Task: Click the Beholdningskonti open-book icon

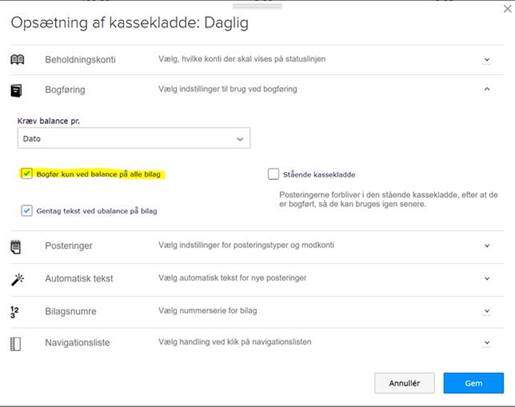Action: (17, 59)
